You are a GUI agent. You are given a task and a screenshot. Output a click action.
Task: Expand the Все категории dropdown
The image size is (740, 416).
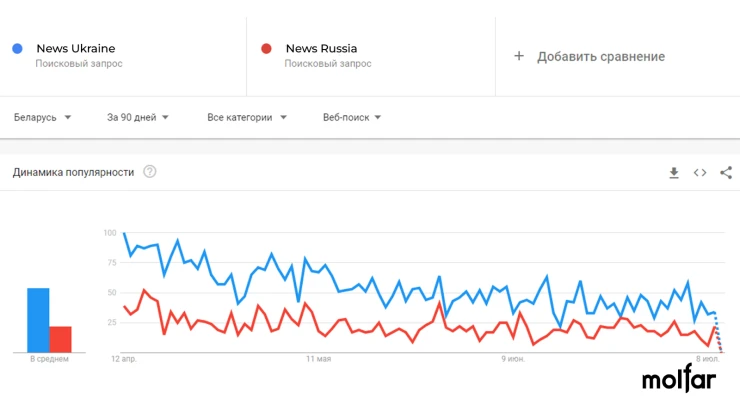[247, 118]
